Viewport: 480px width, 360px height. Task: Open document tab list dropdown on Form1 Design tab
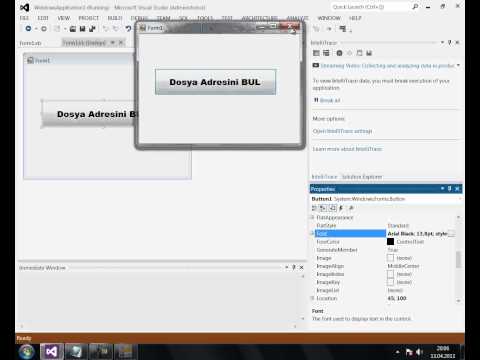[113, 43]
